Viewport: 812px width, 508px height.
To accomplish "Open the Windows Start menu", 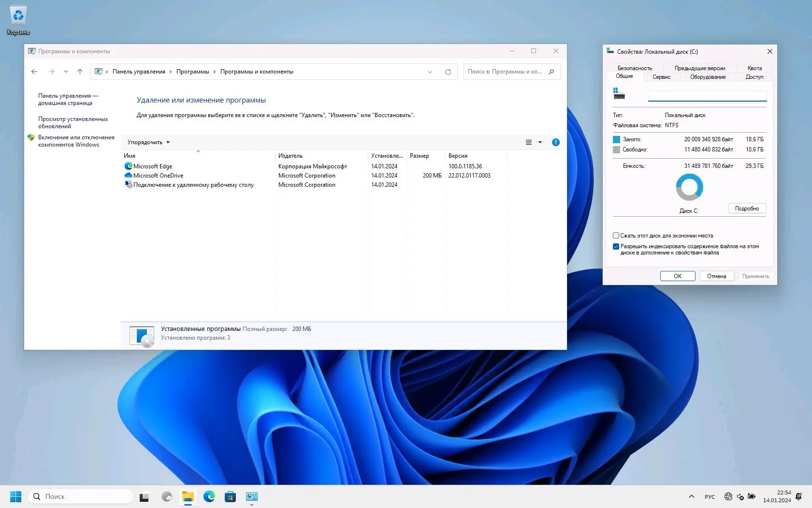I will [x=15, y=496].
